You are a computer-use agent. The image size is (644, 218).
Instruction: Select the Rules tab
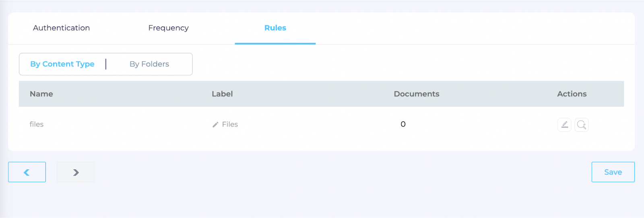click(x=275, y=28)
